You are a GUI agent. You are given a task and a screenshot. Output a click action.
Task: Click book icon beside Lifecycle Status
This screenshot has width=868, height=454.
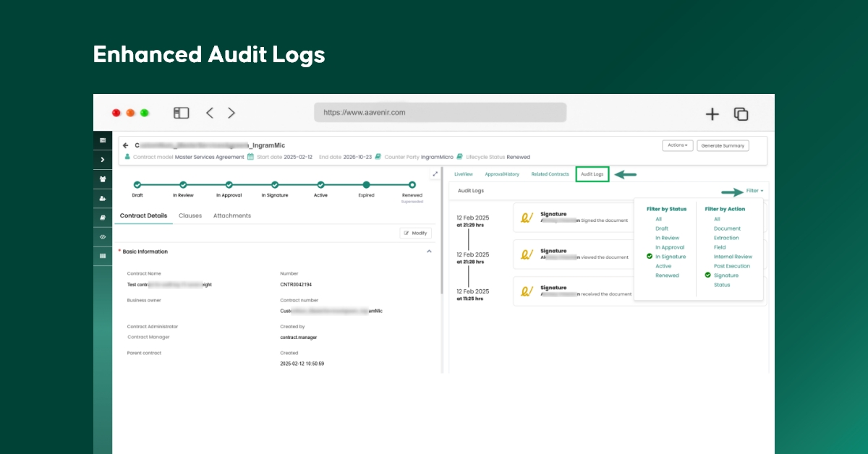pyautogui.click(x=459, y=157)
